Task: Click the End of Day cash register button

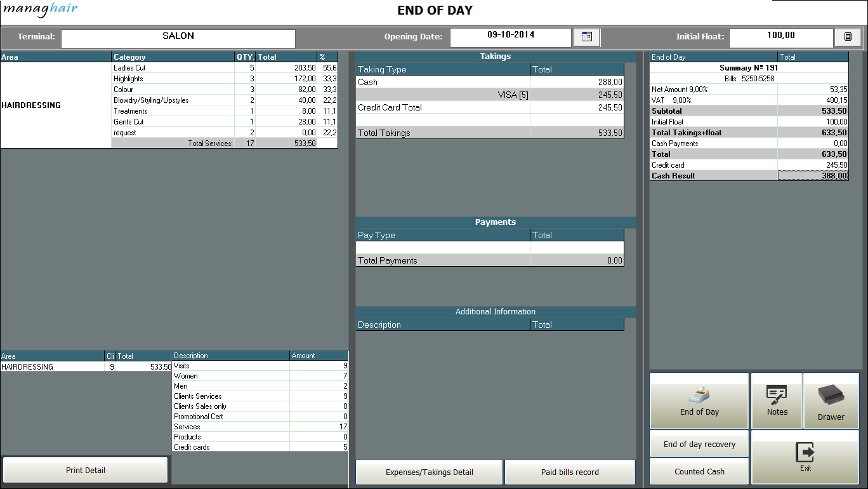Action: (x=699, y=401)
